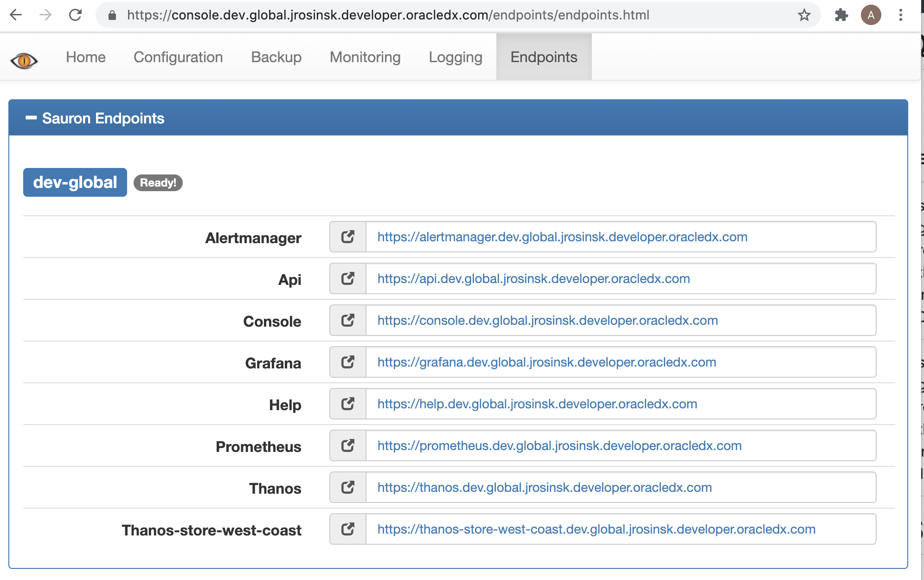
Task: Go to the Backup tab
Action: (276, 57)
